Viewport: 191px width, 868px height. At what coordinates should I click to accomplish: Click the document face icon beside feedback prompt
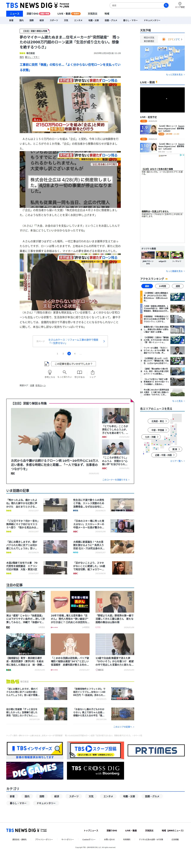(47, 364)
